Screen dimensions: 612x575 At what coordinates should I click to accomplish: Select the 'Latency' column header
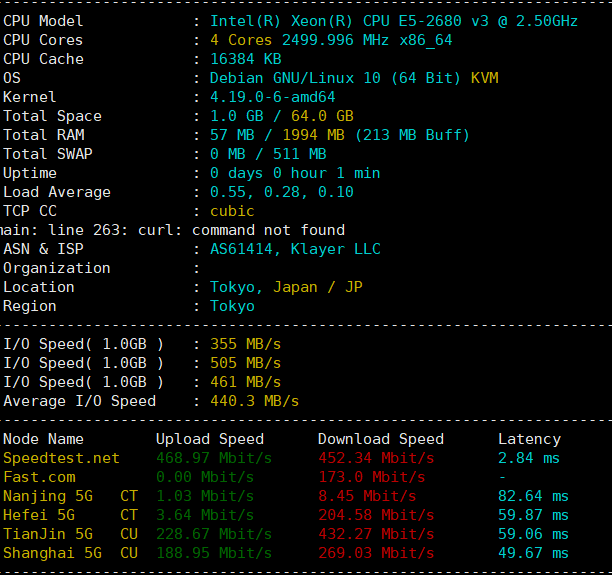(x=530, y=439)
